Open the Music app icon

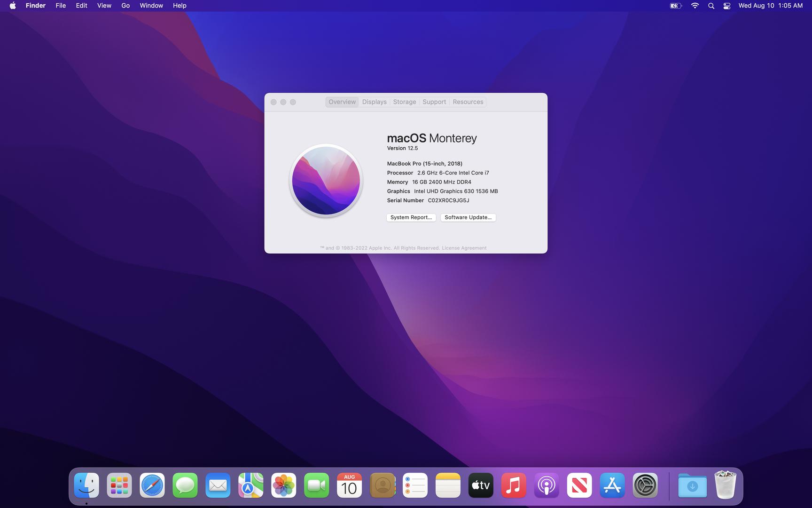[x=514, y=485]
